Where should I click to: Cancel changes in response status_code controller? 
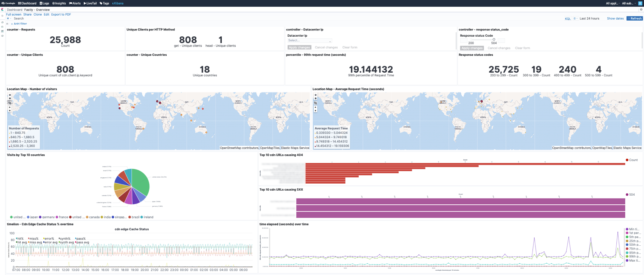[499, 48]
